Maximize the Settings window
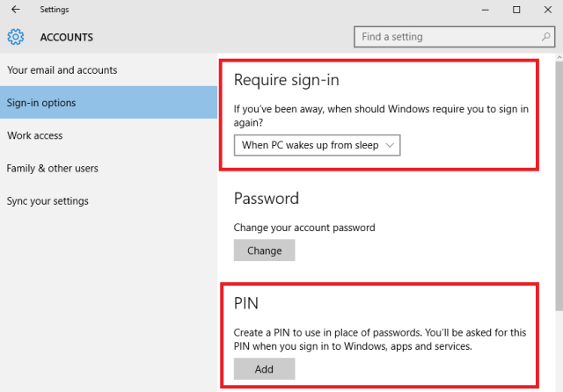This screenshot has width=563, height=392. (x=516, y=10)
